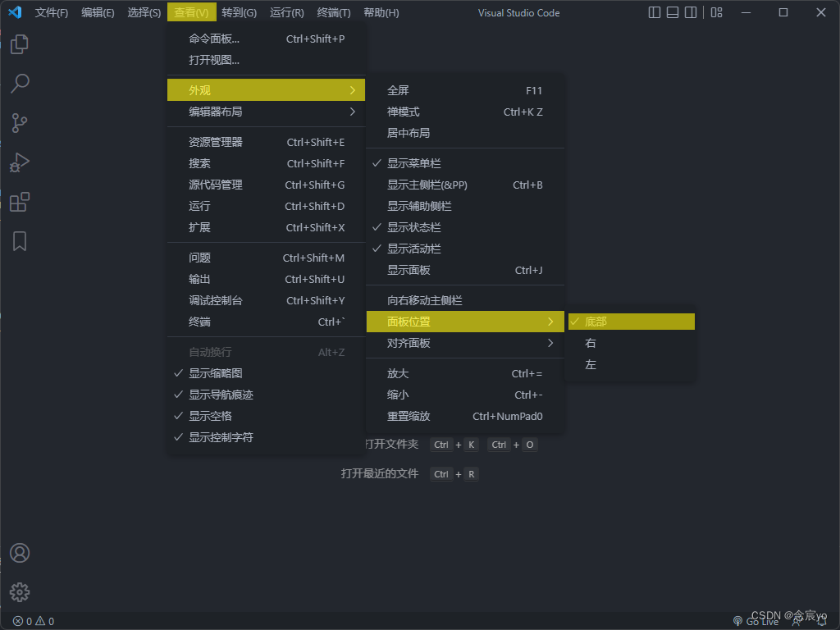Image resolution: width=840 pixels, height=630 pixels.
Task: Select 显示主侧栏 option
Action: click(x=465, y=185)
